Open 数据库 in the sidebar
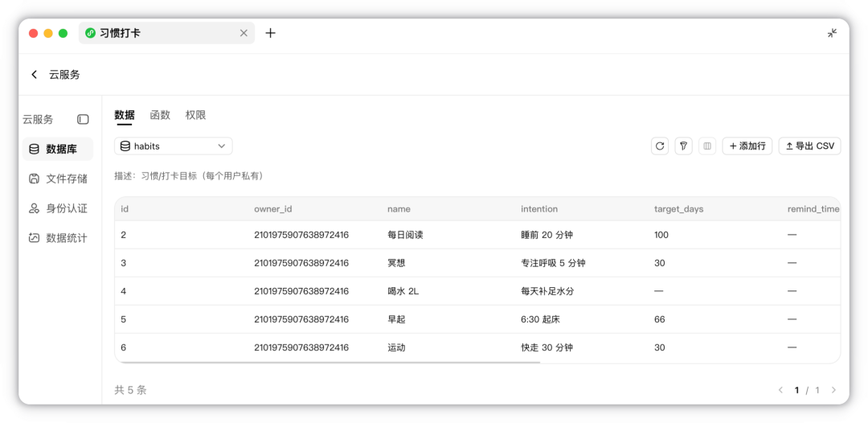 [x=58, y=149]
